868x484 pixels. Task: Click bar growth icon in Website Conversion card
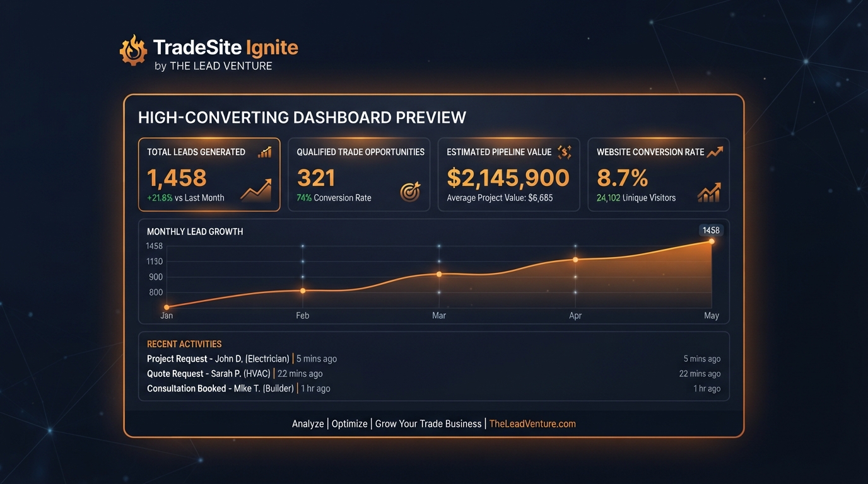click(x=709, y=192)
